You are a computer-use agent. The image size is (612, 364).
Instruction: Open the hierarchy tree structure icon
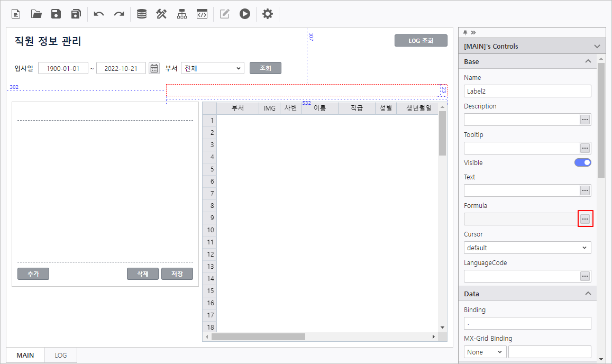point(182,14)
